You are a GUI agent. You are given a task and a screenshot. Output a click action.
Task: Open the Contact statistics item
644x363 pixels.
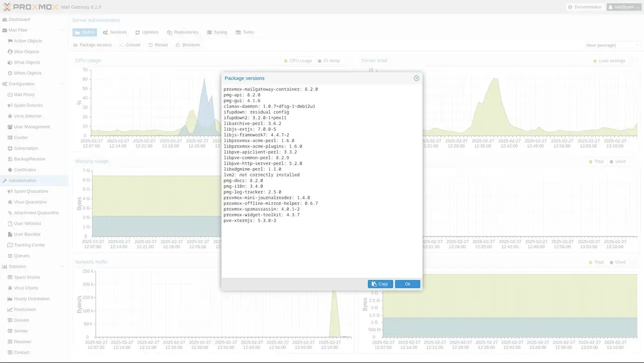[34, 352]
